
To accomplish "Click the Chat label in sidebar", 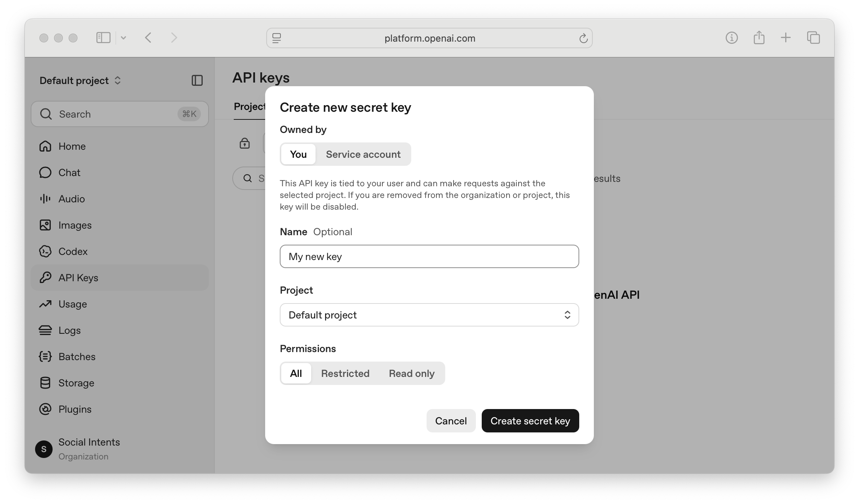I will 69,172.
